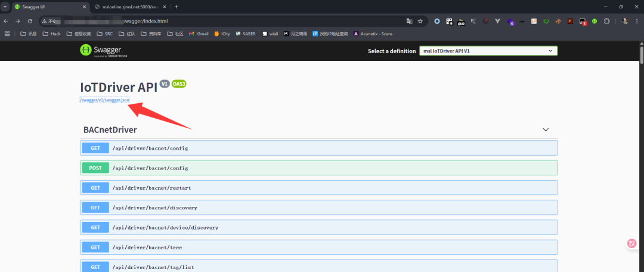644x272 pixels.
Task: Open the /swagger/v1/swagger.json link
Action: 105,100
